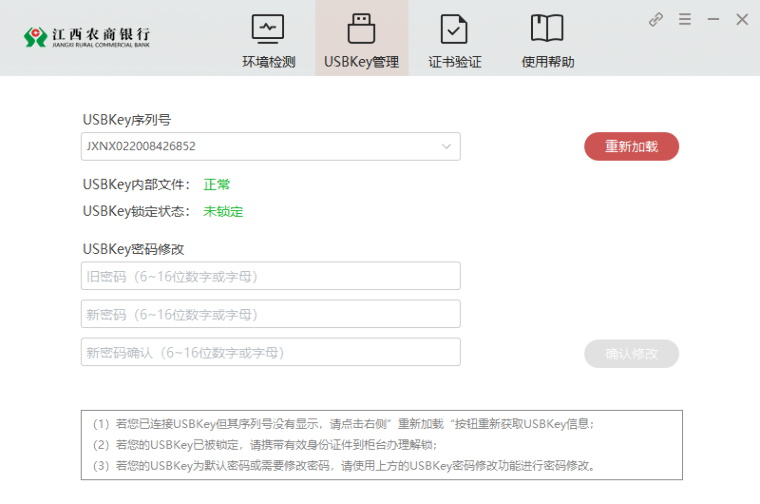The height and width of the screenshot is (504, 760).
Task: Select the 使用帮助 tab label
Action: [x=548, y=62]
